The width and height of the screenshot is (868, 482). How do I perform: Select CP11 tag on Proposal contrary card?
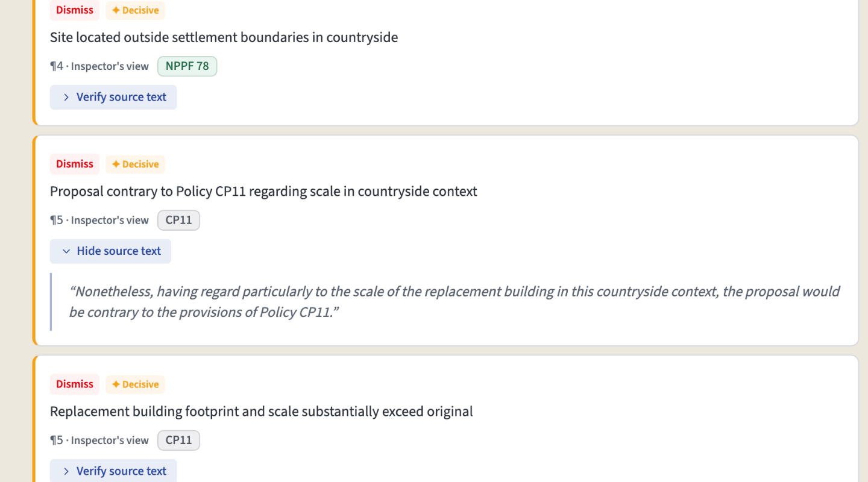coord(178,221)
